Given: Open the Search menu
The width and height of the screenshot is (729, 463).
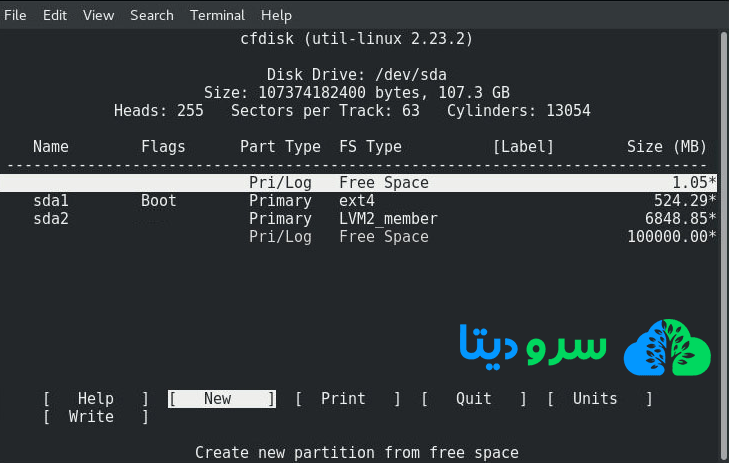Looking at the screenshot, I should coord(151,15).
